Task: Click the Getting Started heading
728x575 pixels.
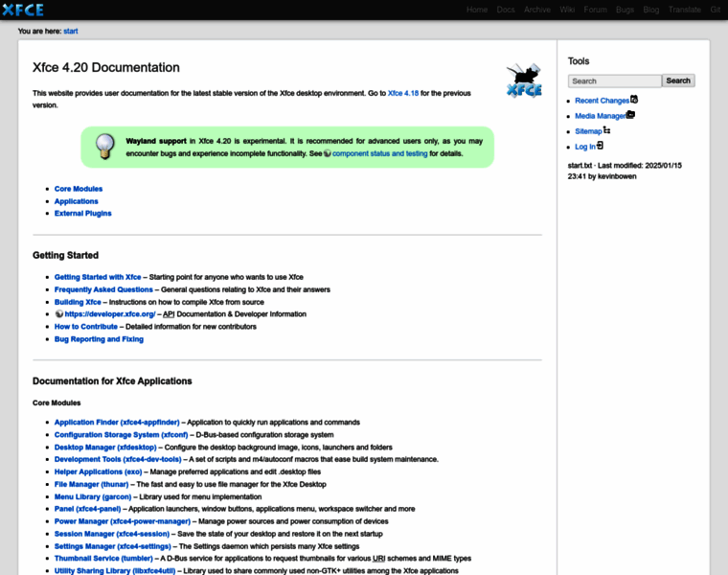Action: pyautogui.click(x=65, y=255)
